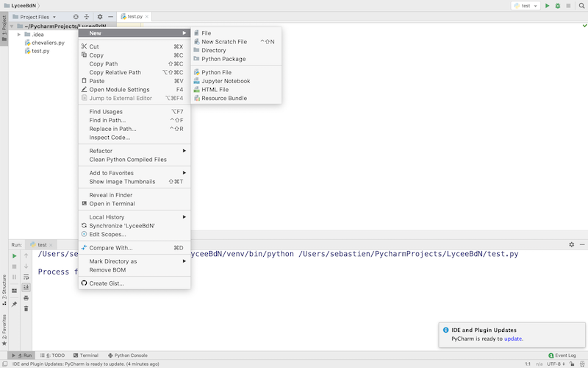The image size is (588, 368).
Task: Open the Mark Directory as submenu
Action: tap(135, 261)
